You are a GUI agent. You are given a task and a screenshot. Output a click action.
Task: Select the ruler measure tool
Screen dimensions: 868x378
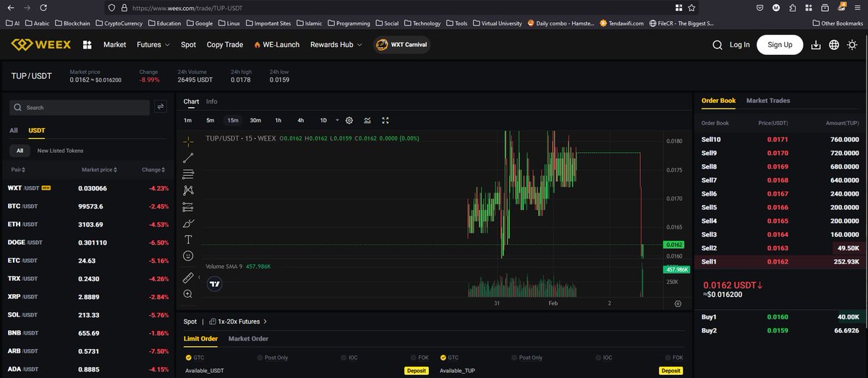point(188,277)
